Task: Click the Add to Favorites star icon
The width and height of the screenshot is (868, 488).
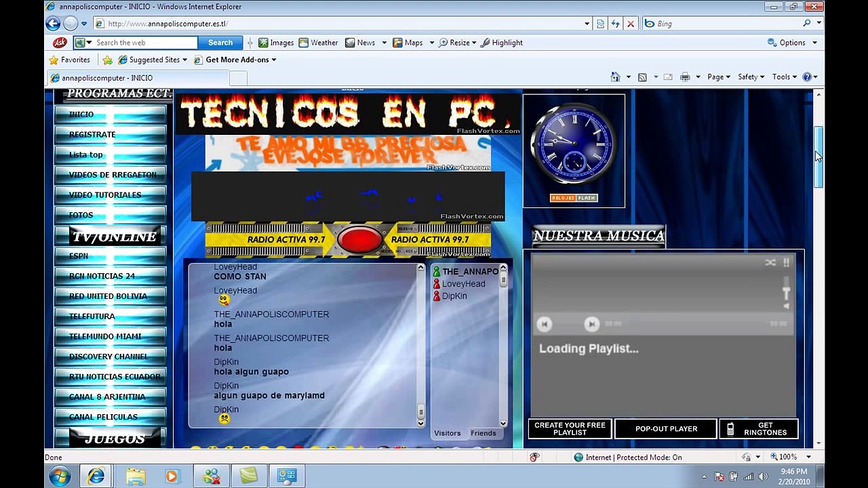Action: tap(107, 60)
